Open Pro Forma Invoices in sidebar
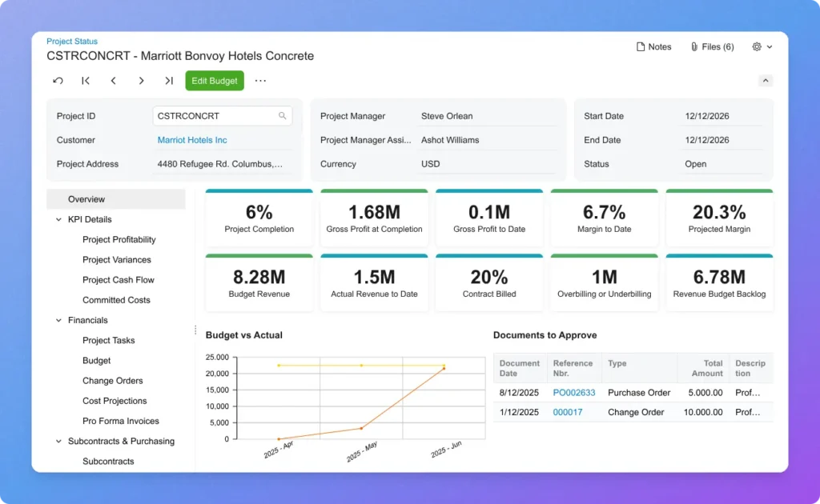Screen dimensions: 820x504 [121, 421]
